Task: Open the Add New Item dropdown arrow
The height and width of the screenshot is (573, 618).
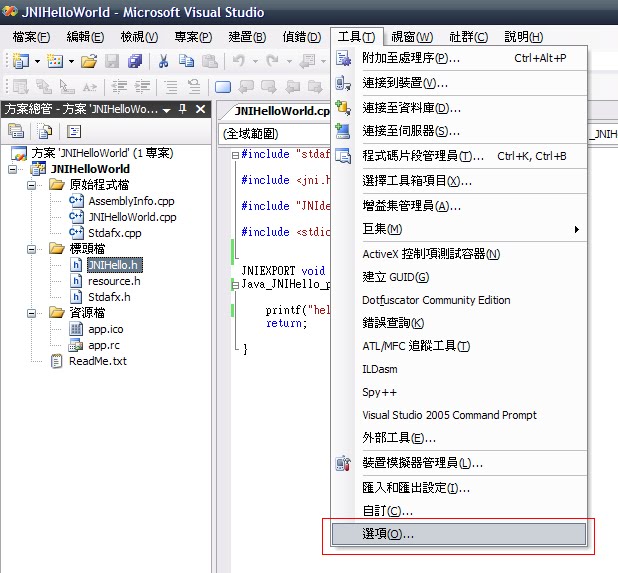Action: pyautogui.click(x=71, y=61)
